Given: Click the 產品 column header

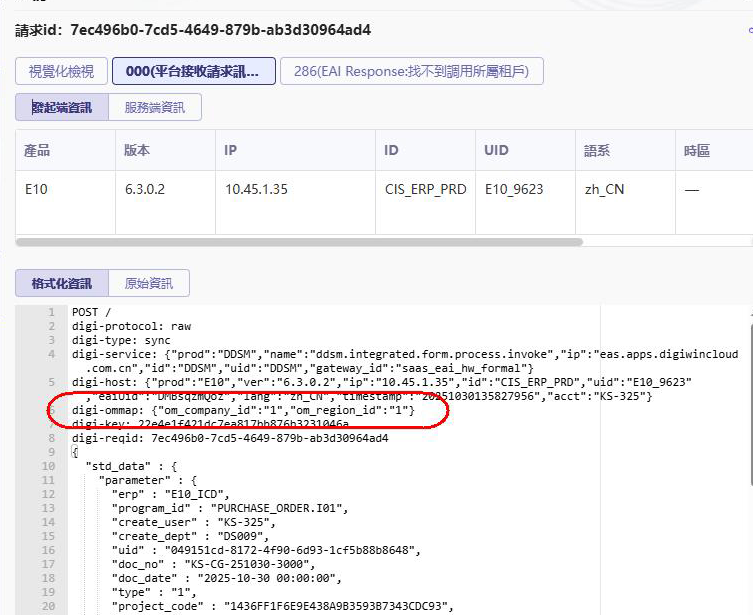Looking at the screenshot, I should coord(38,150).
